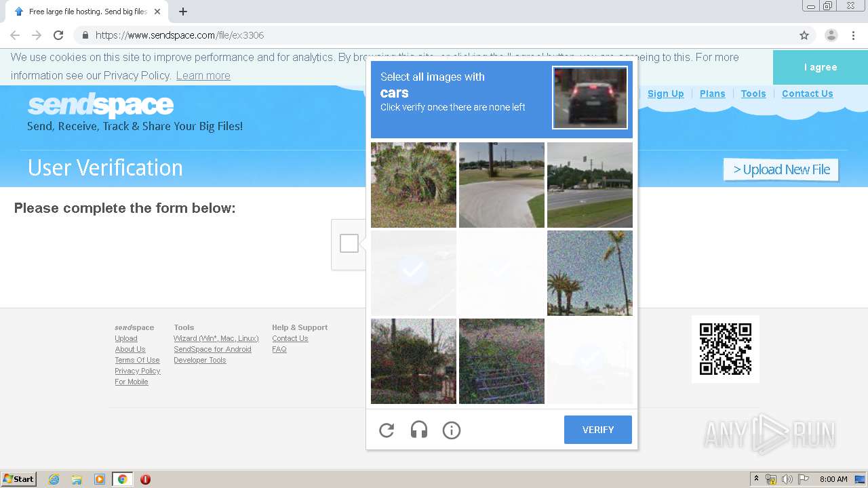Open footer For Mobile link
868x488 pixels.
pyautogui.click(x=132, y=382)
